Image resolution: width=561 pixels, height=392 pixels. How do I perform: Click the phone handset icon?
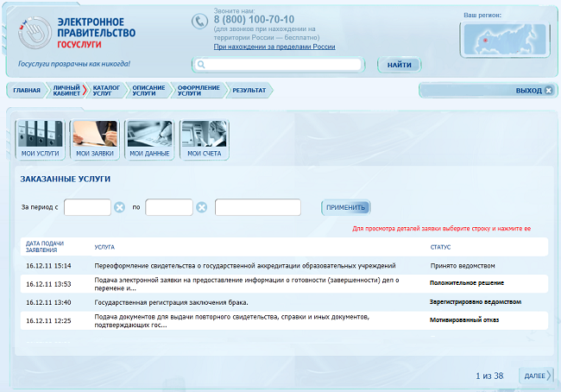(199, 21)
